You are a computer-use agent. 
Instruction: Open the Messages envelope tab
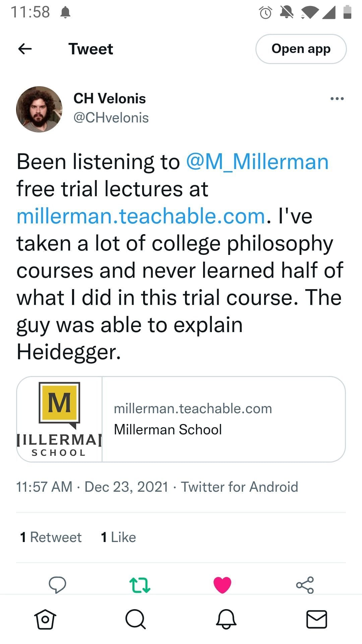point(317,619)
